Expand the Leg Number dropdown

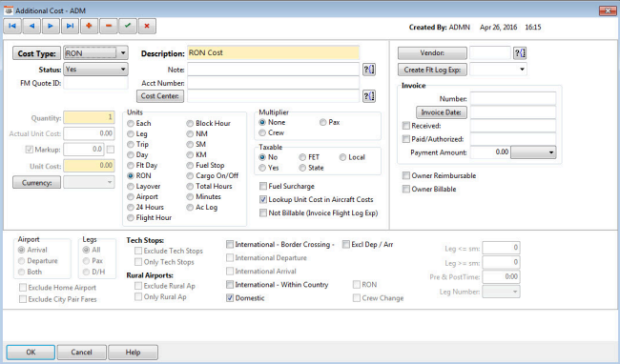pyautogui.click(x=515, y=292)
